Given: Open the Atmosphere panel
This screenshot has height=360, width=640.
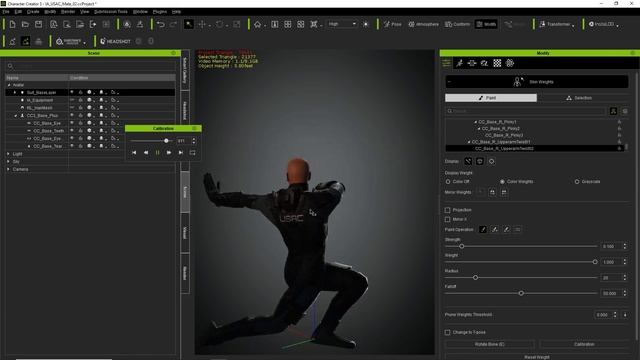Looking at the screenshot, I should pos(424,24).
